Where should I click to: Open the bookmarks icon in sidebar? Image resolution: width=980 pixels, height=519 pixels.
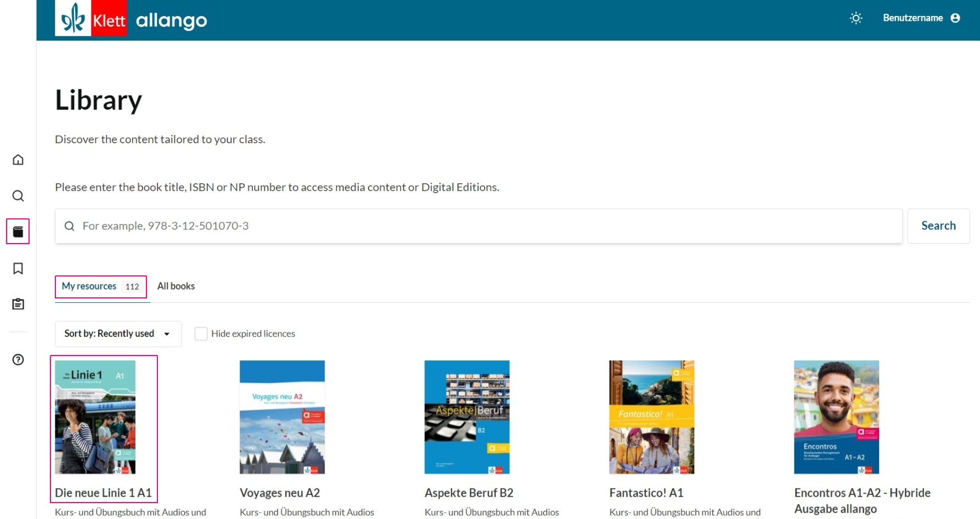click(x=18, y=268)
